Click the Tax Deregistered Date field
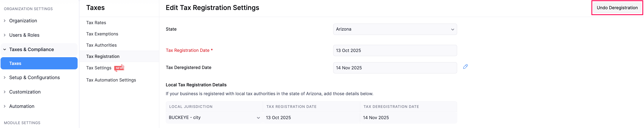The width and height of the screenshot is (644, 128). coord(395,68)
